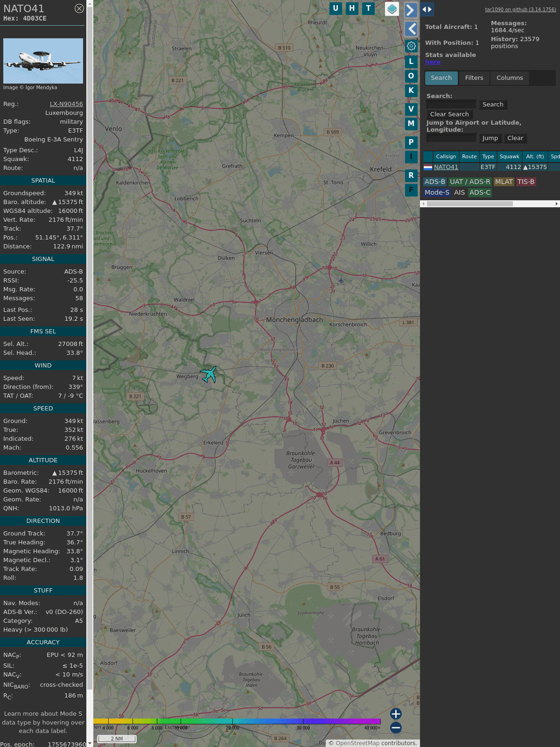Switch to the Filters tab
Viewport: 560px width, 747px height.
point(474,78)
